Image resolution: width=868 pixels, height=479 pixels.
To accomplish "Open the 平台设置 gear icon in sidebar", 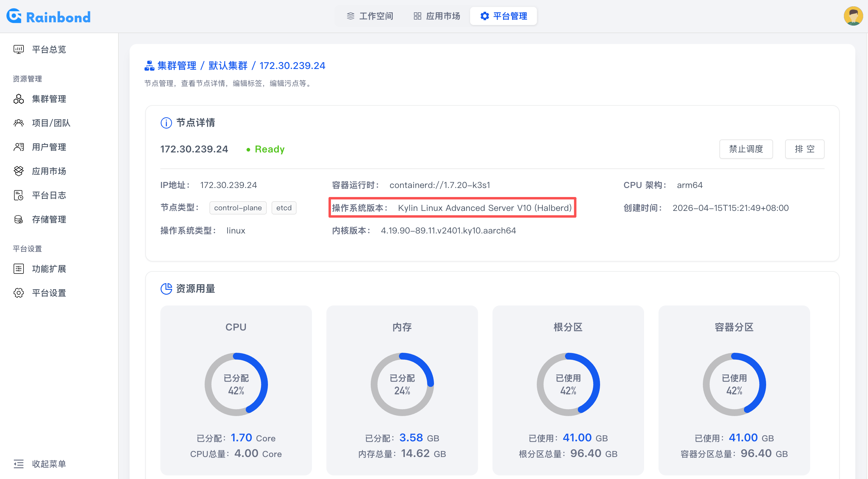I will point(18,293).
